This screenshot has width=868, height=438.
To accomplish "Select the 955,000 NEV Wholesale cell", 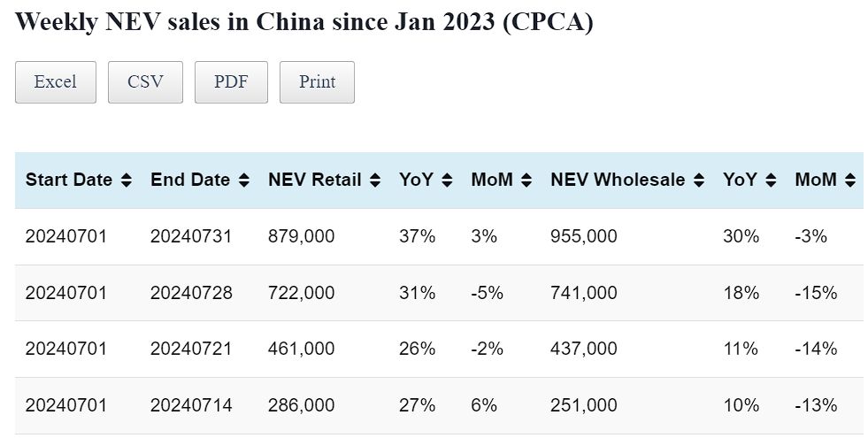I will coord(583,236).
